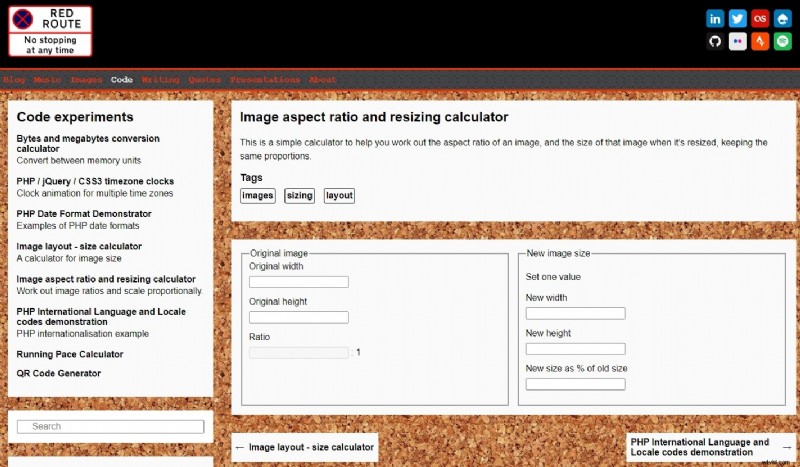This screenshot has width=800, height=467.
Task: Open the Quotes navigation item
Action: click(x=205, y=80)
